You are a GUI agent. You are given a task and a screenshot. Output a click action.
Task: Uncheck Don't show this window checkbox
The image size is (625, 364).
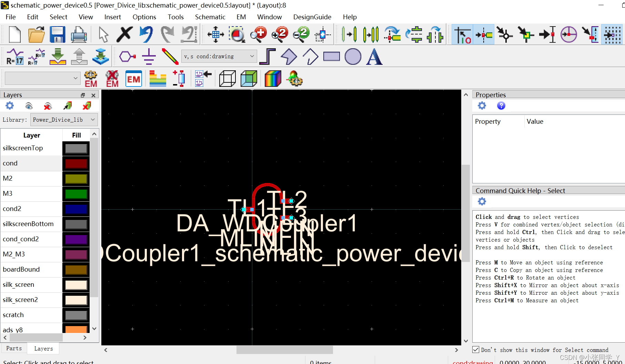(x=476, y=350)
